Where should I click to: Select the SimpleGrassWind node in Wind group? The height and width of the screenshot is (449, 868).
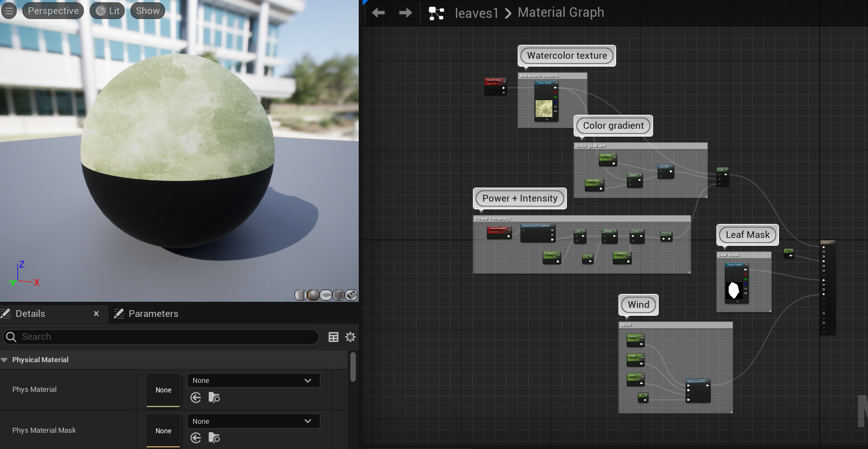[698, 390]
